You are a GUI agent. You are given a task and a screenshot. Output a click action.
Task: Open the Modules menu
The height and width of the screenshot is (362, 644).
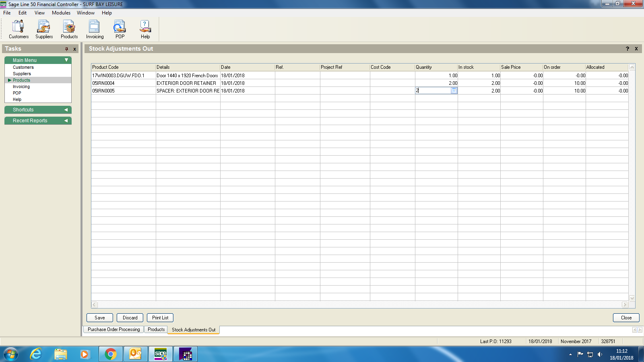click(61, 13)
